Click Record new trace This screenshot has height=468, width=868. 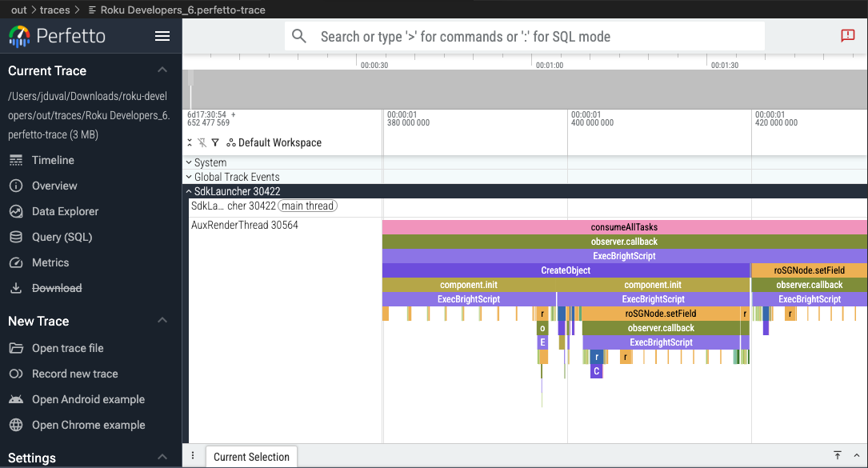pyautogui.click(x=74, y=374)
